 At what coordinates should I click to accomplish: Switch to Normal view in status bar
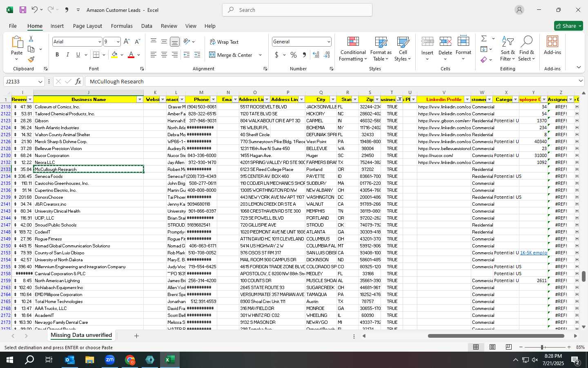pyautogui.click(x=476, y=347)
